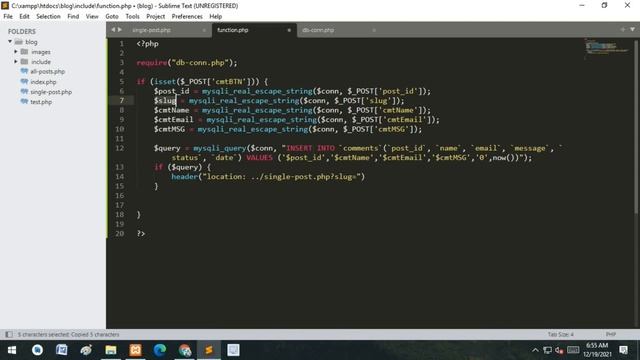Open the Windows Start menu
Image resolution: width=640 pixels, height=360 pixels.
pyautogui.click(x=12, y=350)
